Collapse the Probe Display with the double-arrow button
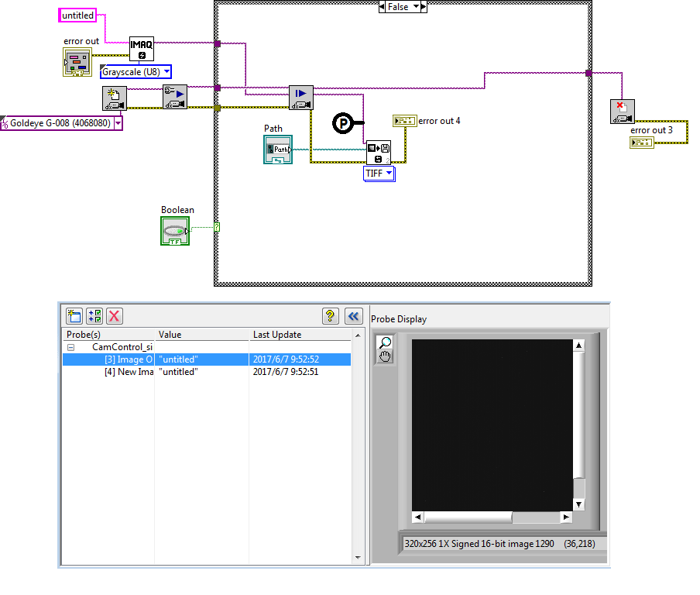 click(x=354, y=316)
